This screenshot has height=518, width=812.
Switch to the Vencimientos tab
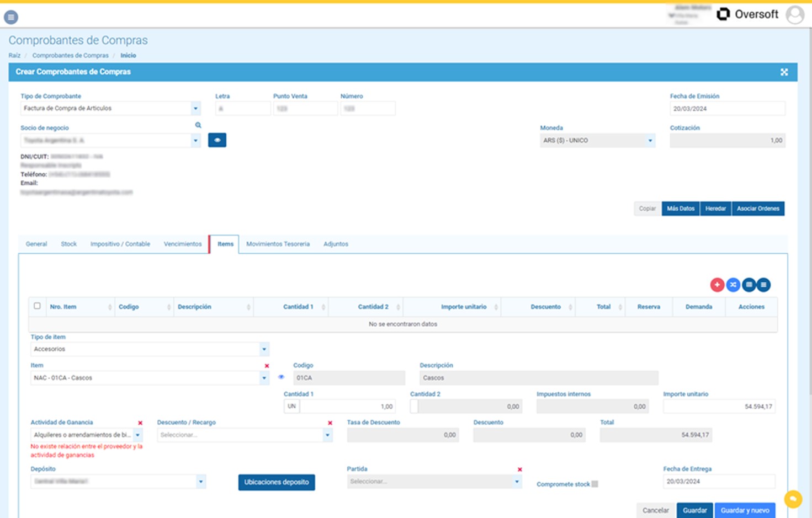pos(183,244)
